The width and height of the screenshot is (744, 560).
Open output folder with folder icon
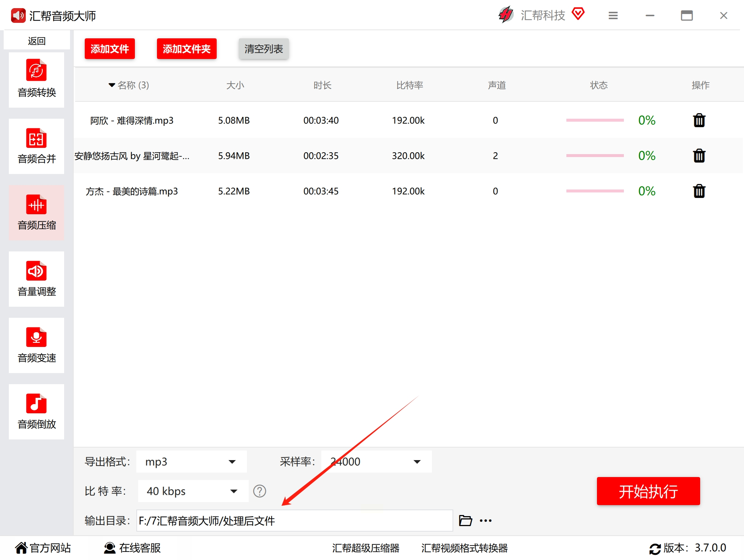[x=465, y=521]
